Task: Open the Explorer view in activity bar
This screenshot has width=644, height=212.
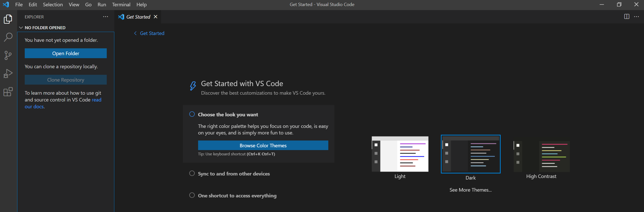Action: click(x=8, y=19)
